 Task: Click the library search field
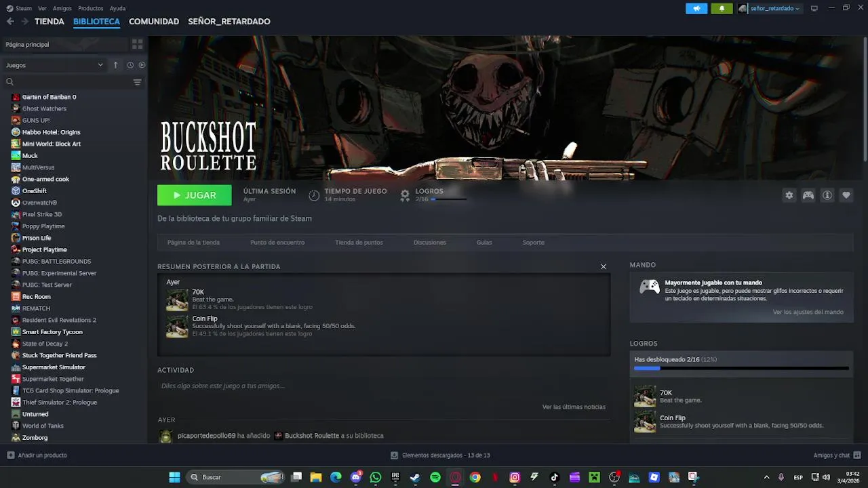(x=68, y=82)
